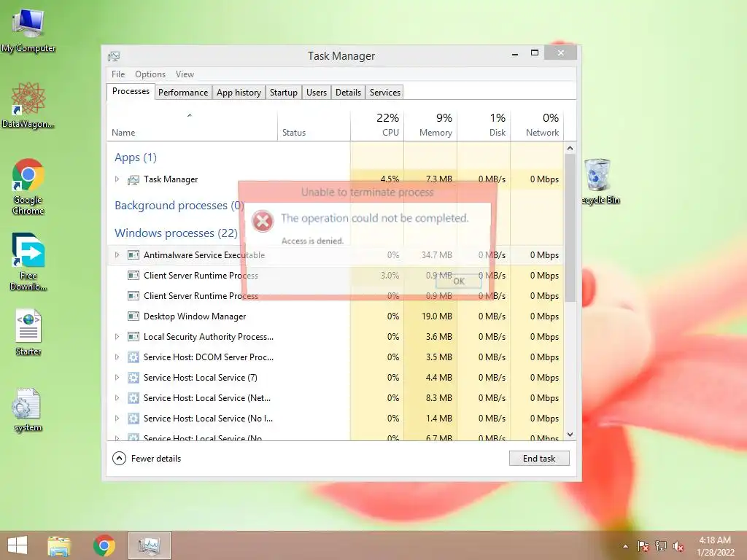Open the View menu
Image resolution: width=747 pixels, height=560 pixels.
point(185,74)
